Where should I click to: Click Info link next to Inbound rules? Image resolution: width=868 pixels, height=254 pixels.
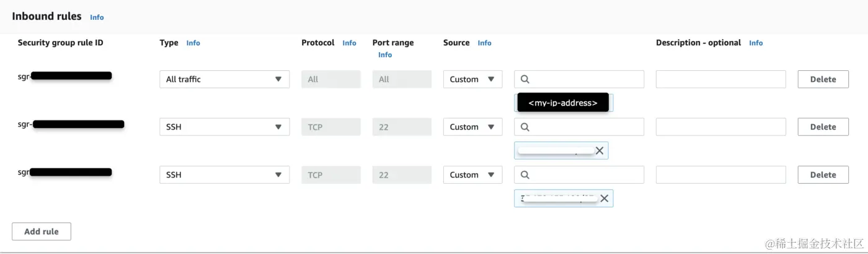click(x=97, y=17)
